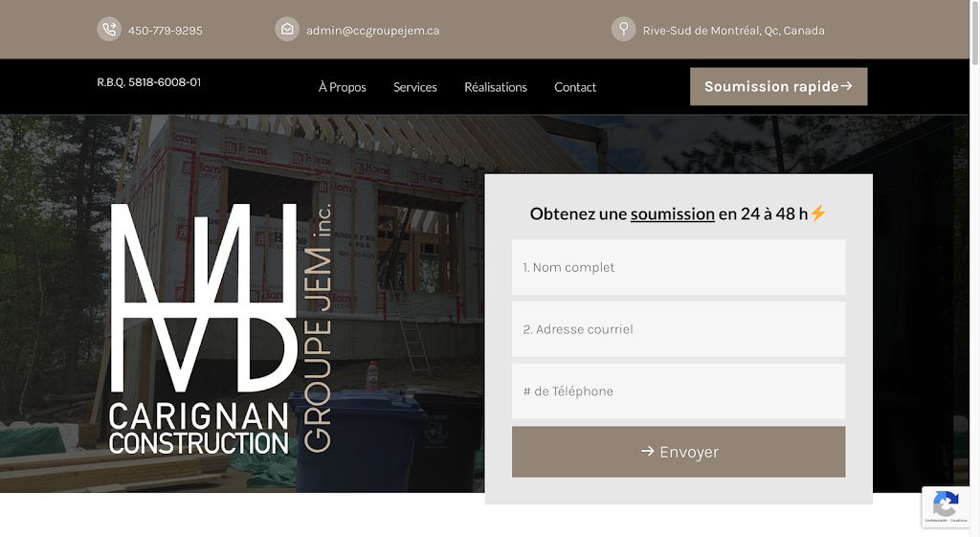Submit the form with Envoyer button
Screen dimensions: 980x537
[679, 452]
